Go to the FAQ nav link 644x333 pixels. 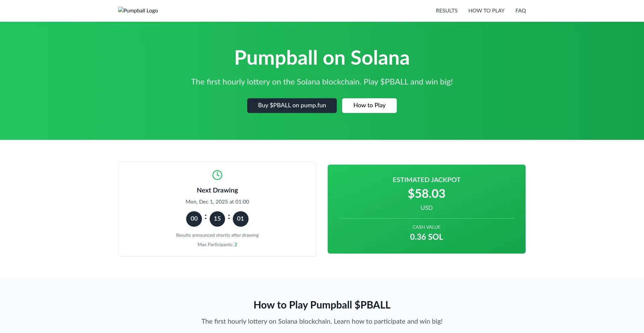tap(521, 11)
